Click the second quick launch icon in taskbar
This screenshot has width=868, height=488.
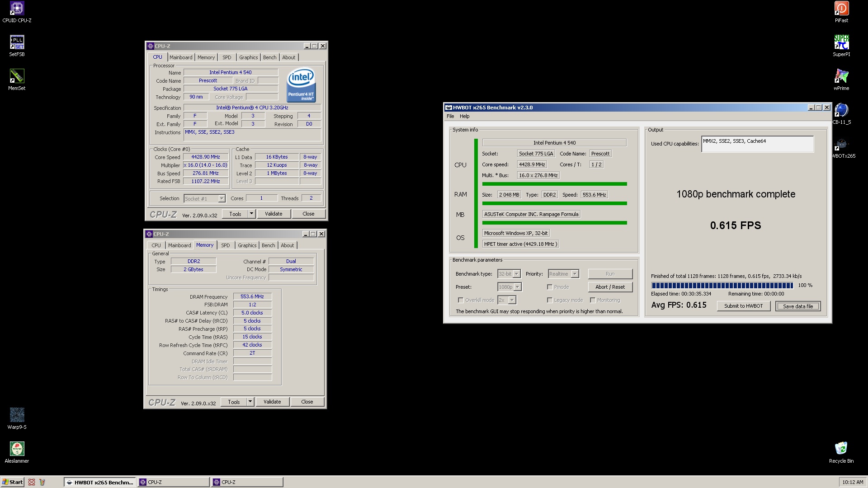[42, 482]
